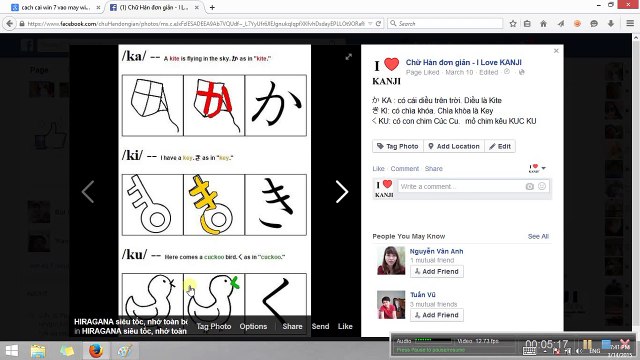Click the I Love KANJI page avatar

click(x=387, y=71)
